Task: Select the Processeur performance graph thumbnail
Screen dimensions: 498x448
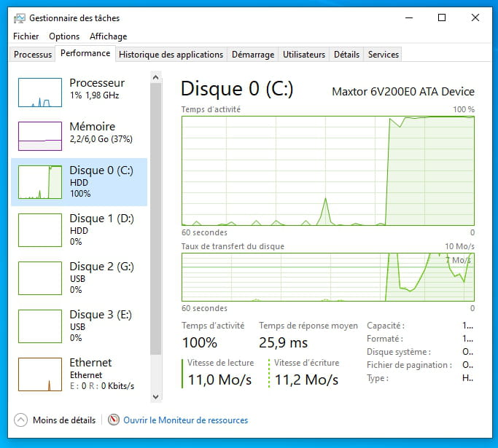Action: (40, 93)
